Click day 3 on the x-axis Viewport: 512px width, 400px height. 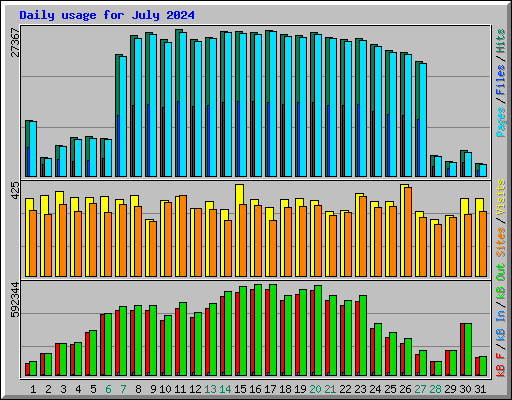63,389
